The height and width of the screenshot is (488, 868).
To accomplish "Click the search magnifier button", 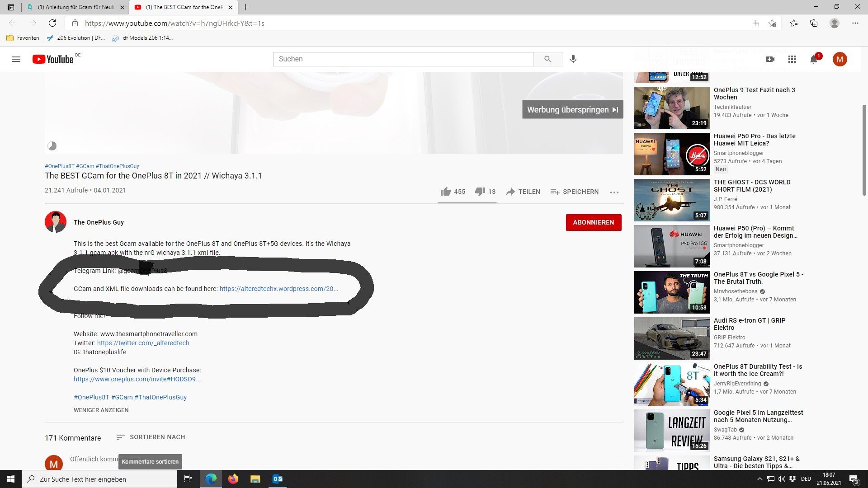I will (547, 59).
